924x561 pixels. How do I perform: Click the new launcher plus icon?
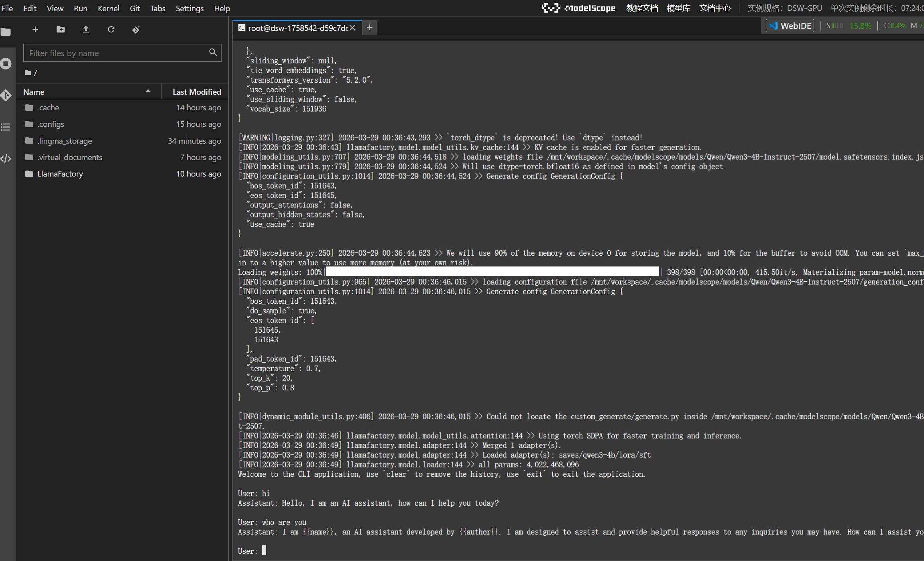[35, 29]
